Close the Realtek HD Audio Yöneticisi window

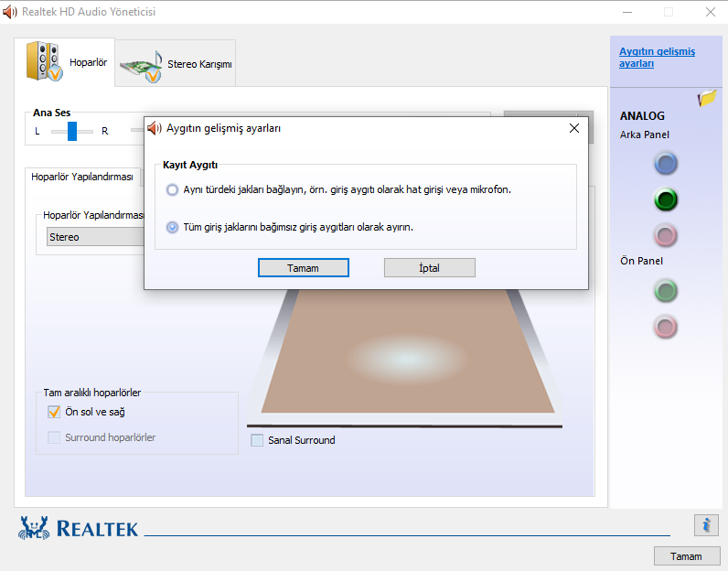click(x=711, y=12)
